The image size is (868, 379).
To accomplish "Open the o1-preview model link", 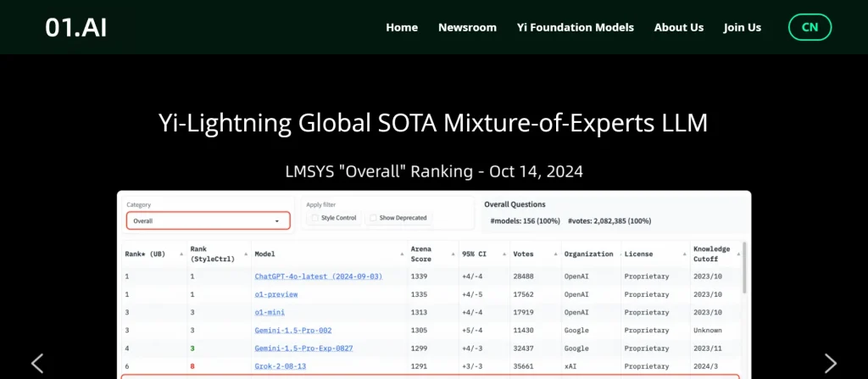I will (276, 294).
